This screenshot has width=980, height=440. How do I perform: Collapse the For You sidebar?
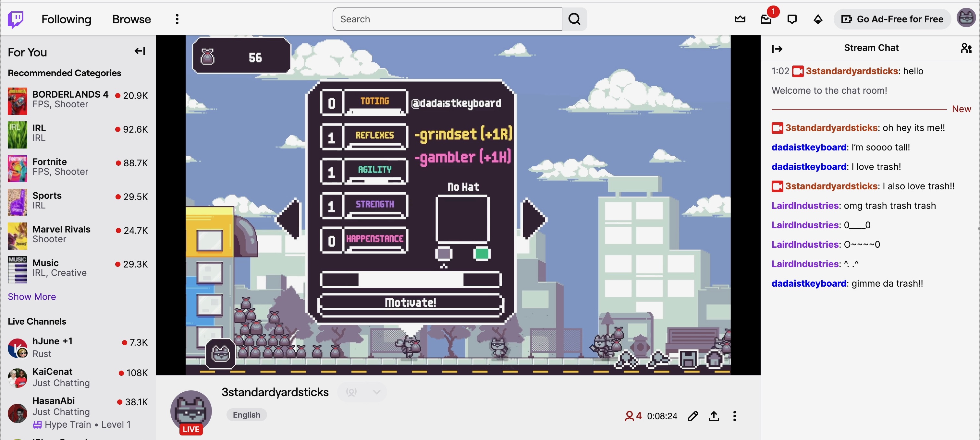[140, 51]
